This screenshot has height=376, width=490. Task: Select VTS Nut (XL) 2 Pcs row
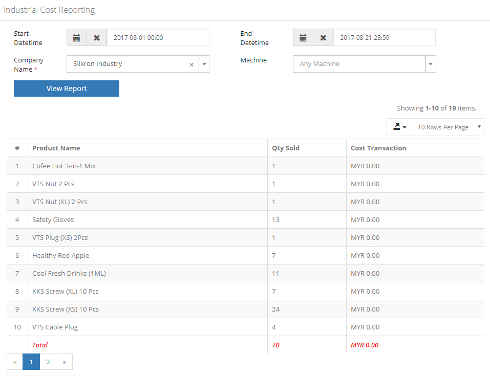pyautogui.click(x=245, y=202)
